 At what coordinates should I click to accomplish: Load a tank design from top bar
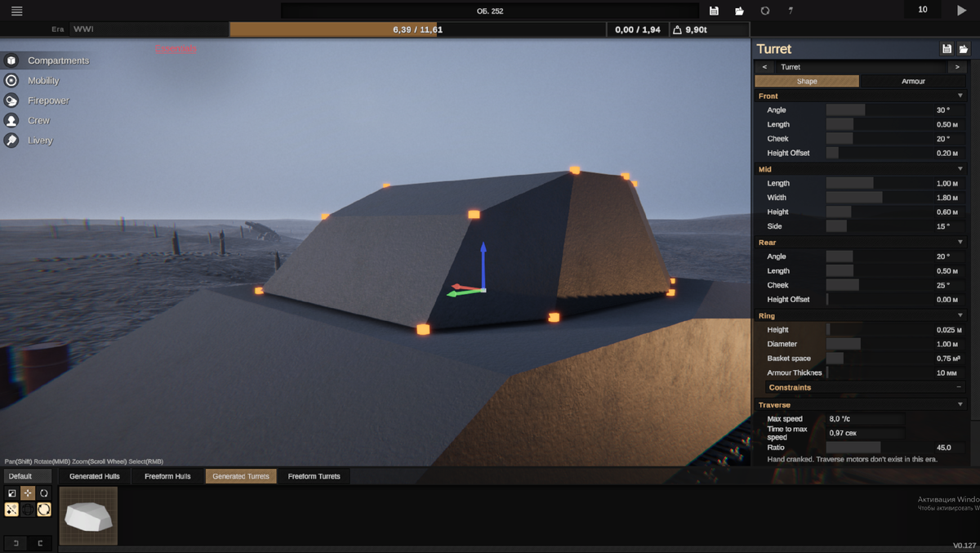point(739,11)
